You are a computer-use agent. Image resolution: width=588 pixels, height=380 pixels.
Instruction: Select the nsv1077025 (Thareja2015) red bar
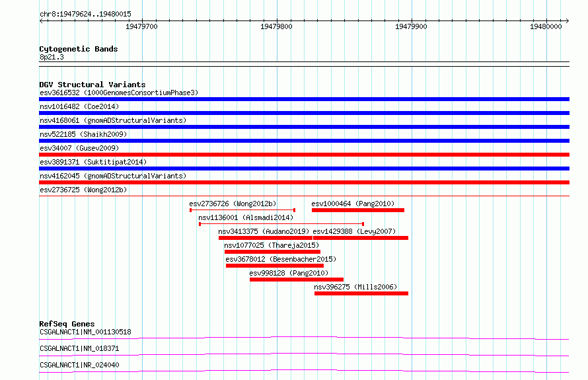click(x=273, y=252)
